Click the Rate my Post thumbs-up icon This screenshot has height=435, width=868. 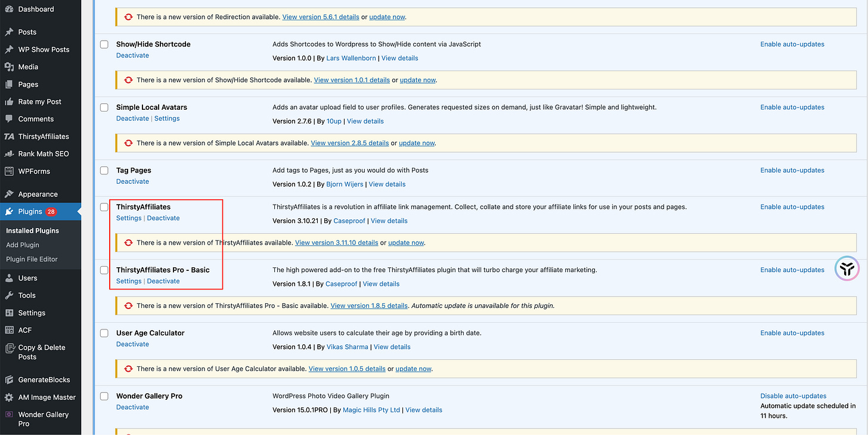pos(9,101)
